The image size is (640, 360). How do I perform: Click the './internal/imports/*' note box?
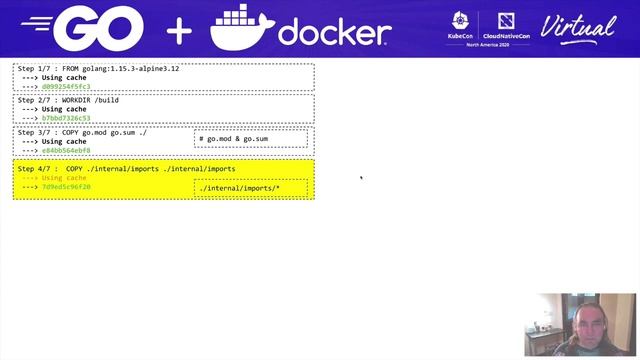pyautogui.click(x=251, y=188)
